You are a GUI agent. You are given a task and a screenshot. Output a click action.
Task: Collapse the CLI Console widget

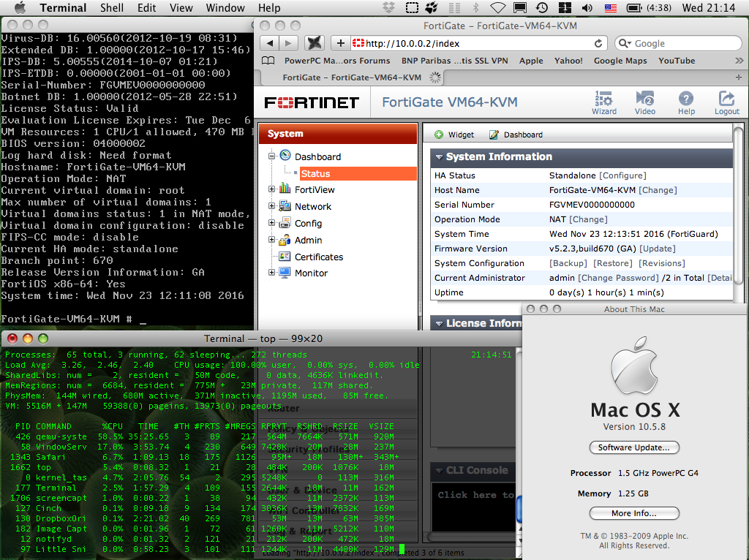click(439, 471)
